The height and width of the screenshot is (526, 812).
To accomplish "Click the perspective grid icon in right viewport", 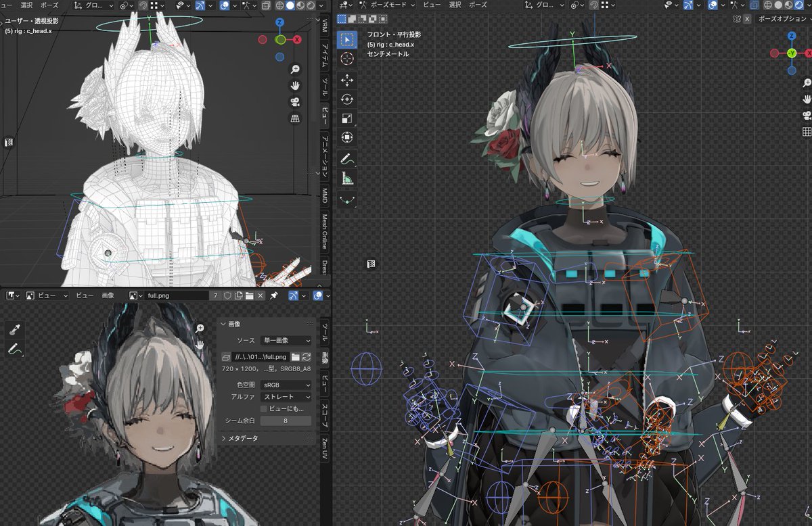I will (x=807, y=132).
